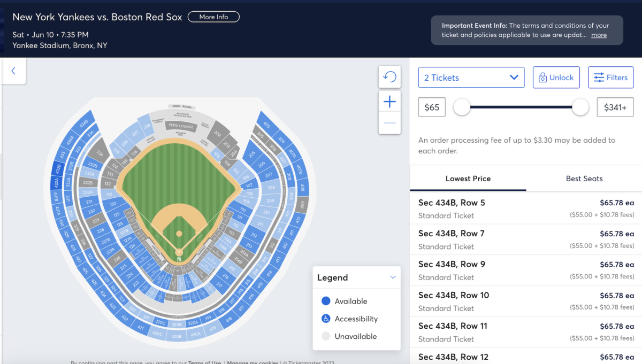
Task: Click the rotate seating map icon
Action: (389, 76)
